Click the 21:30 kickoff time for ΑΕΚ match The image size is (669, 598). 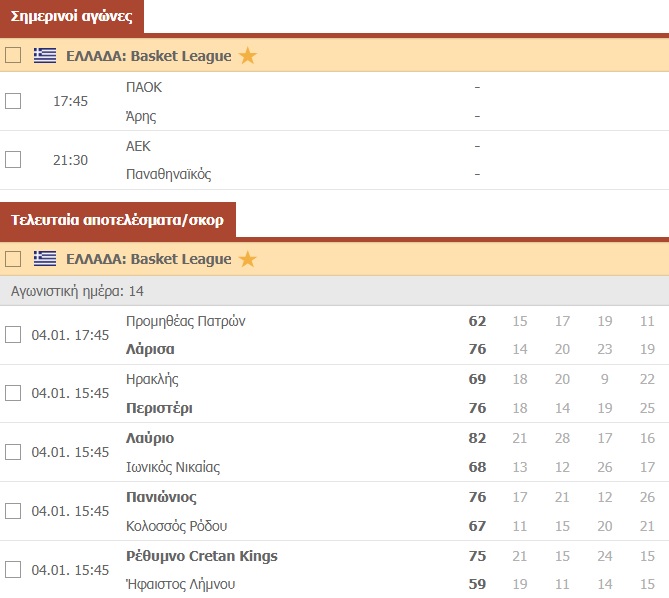pyautogui.click(x=70, y=160)
